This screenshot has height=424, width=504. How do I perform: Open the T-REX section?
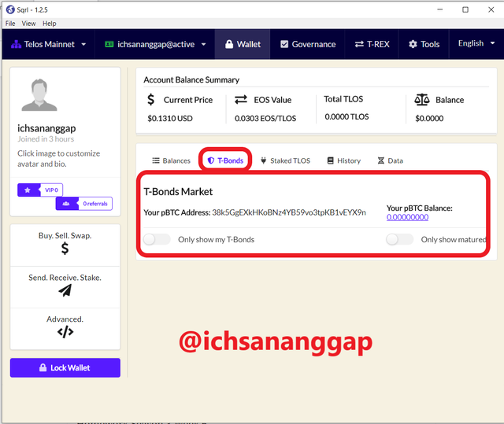tap(372, 44)
